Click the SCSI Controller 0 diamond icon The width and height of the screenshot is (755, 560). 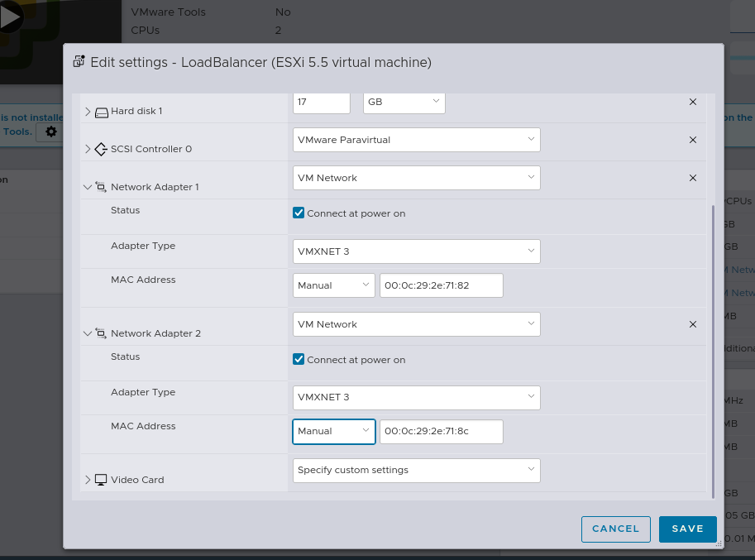101,150
